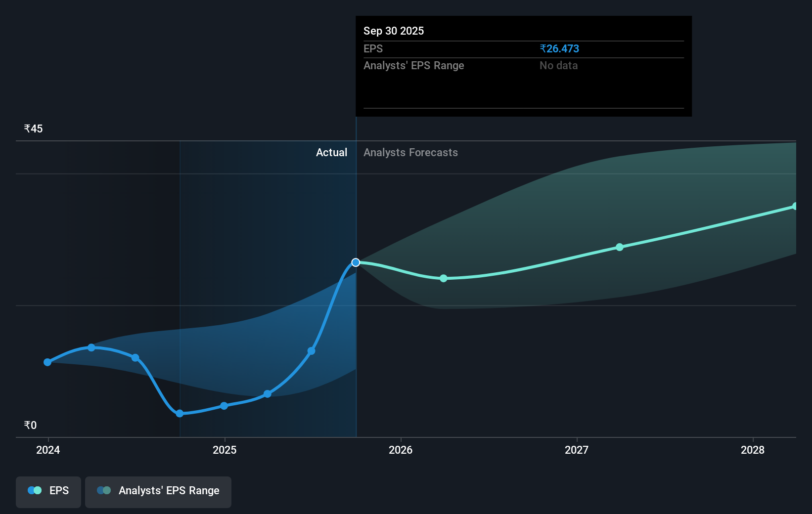This screenshot has height=514, width=812.
Task: Select the highlighted Sep 30 2025 data point
Action: 355,262
